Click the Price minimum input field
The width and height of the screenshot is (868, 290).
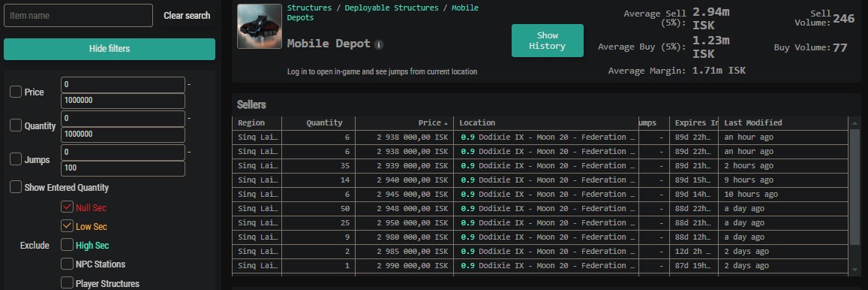click(x=123, y=85)
